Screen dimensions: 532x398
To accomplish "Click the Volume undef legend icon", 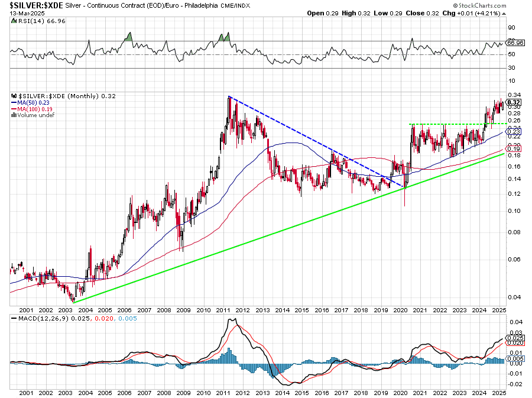I will 13,115.
